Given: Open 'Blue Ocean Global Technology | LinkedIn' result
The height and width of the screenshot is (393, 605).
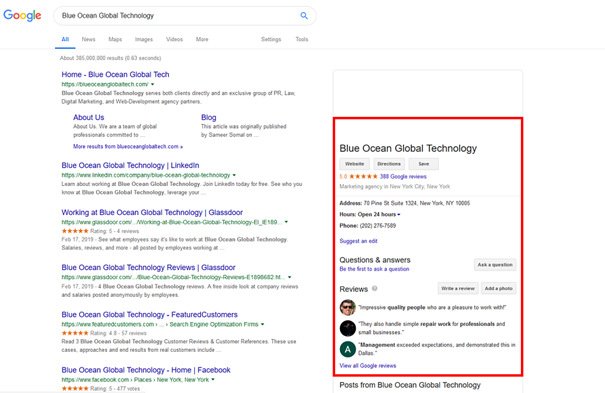Looking at the screenshot, I should [130, 165].
